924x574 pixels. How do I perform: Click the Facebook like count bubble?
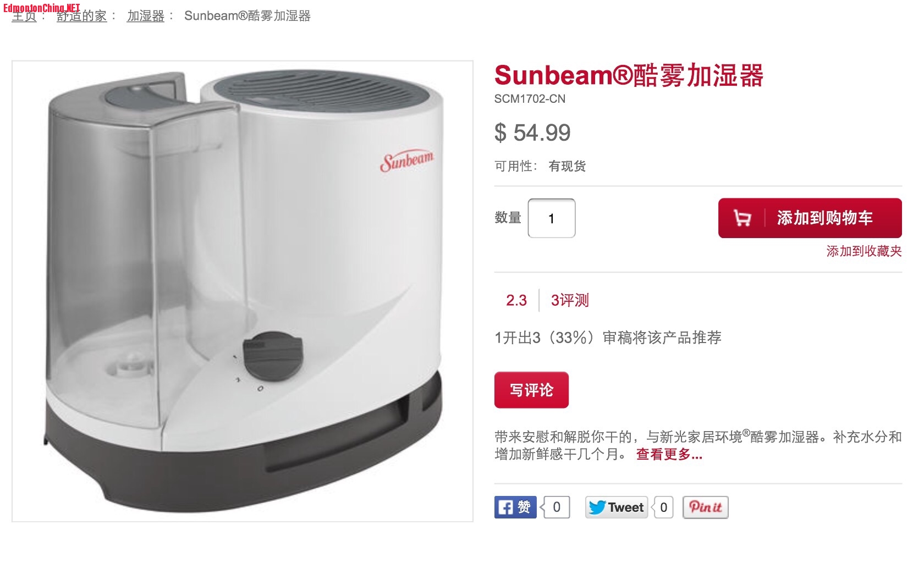coord(555,507)
